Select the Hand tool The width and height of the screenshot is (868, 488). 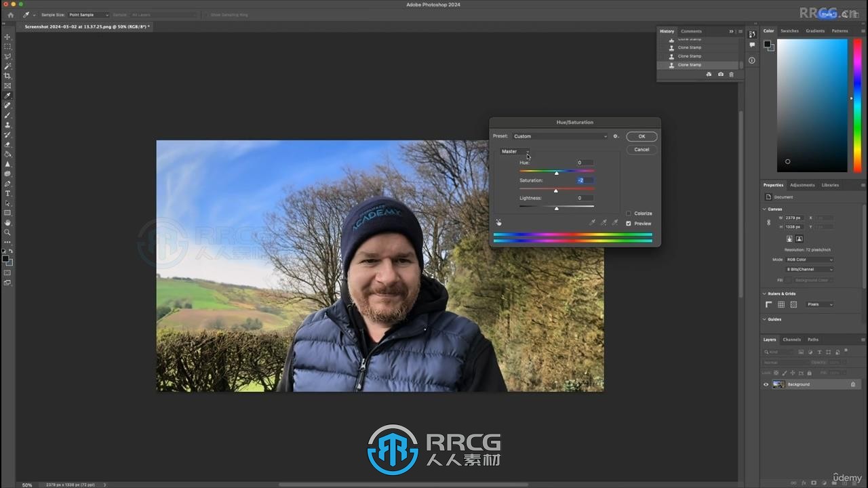pyautogui.click(x=7, y=222)
